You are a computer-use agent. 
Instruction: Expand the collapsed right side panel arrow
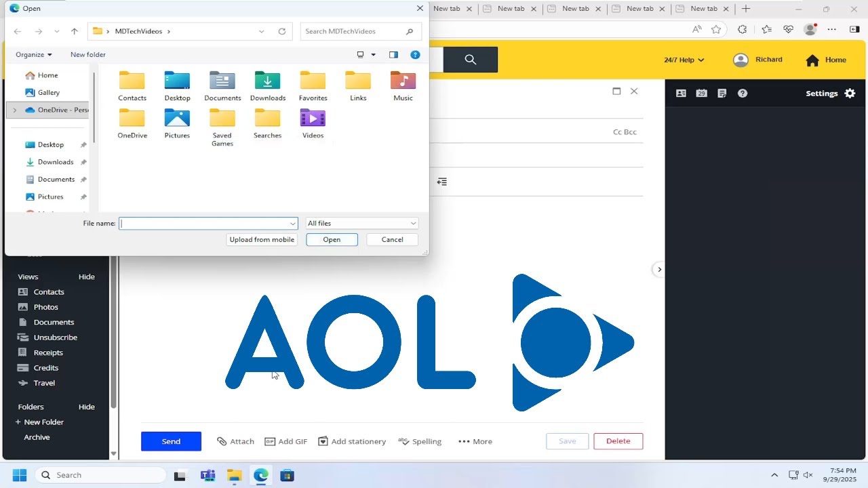(x=659, y=270)
